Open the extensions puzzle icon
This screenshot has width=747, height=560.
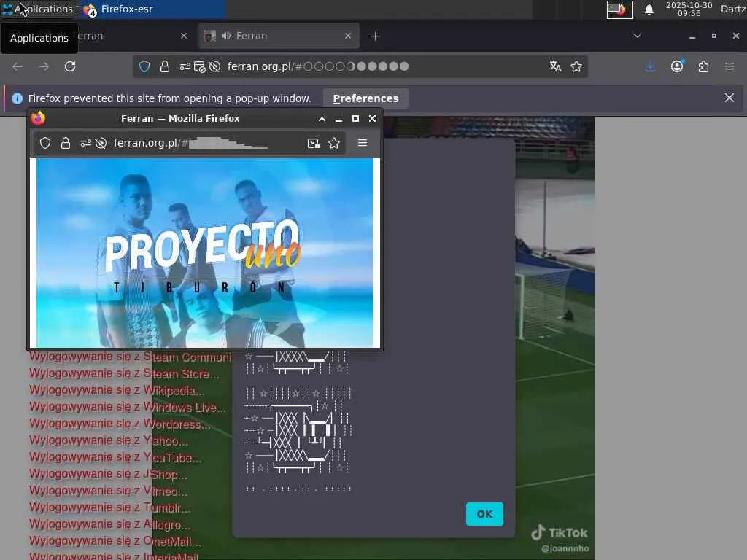click(x=703, y=66)
